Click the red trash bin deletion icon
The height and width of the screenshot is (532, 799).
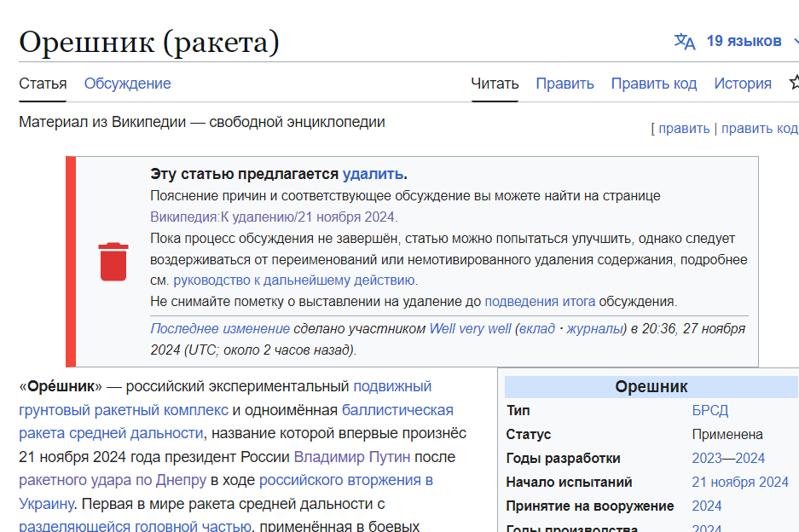tap(113, 262)
